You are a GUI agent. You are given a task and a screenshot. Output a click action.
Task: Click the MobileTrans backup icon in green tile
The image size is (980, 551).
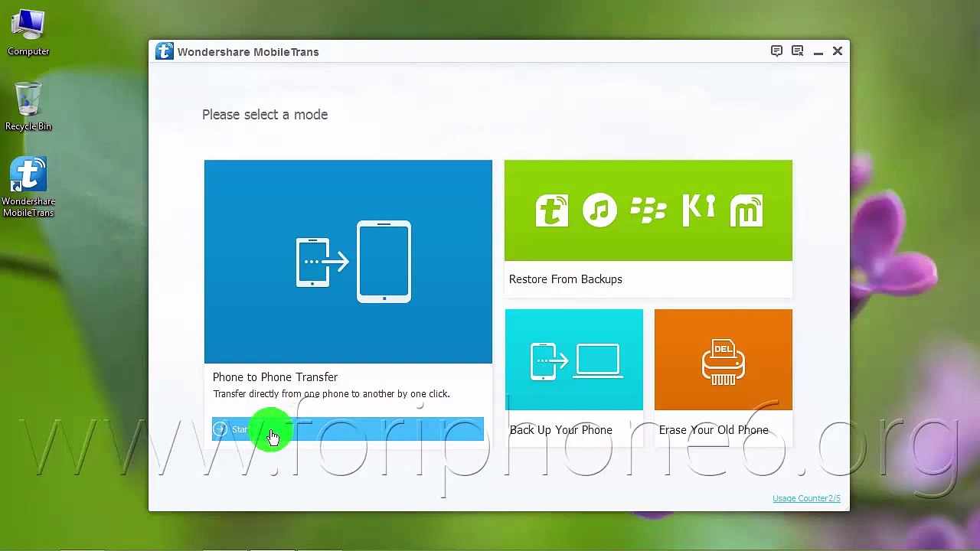[552, 210]
